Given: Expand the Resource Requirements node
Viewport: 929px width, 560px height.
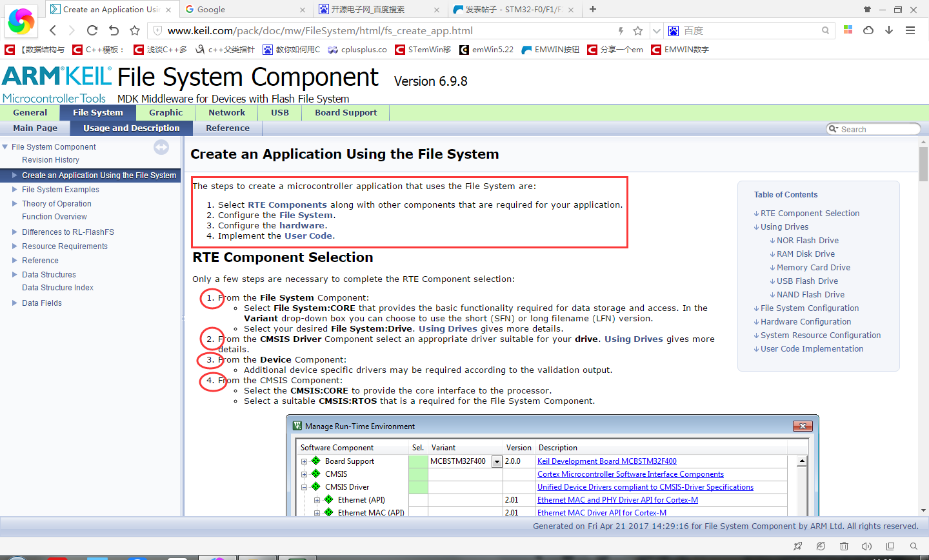Looking at the screenshot, I should point(15,246).
